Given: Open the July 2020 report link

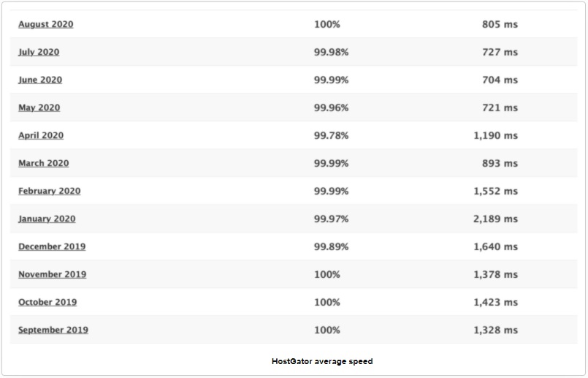Looking at the screenshot, I should (39, 52).
